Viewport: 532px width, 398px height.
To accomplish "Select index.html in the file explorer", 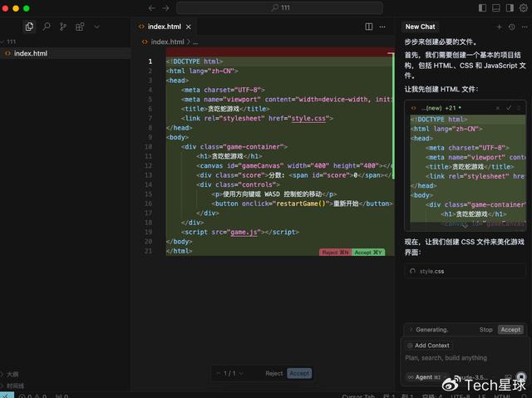I will (66, 53).
